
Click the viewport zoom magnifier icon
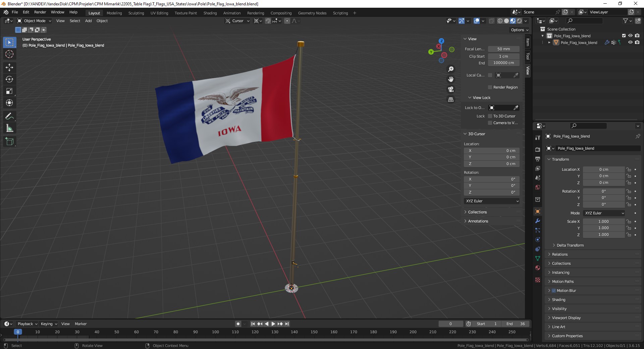451,69
